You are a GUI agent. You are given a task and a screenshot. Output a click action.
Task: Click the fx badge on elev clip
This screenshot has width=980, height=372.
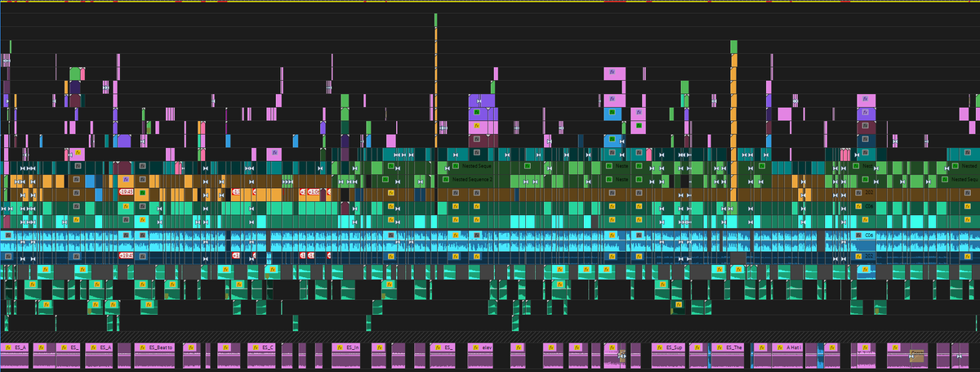point(474,347)
